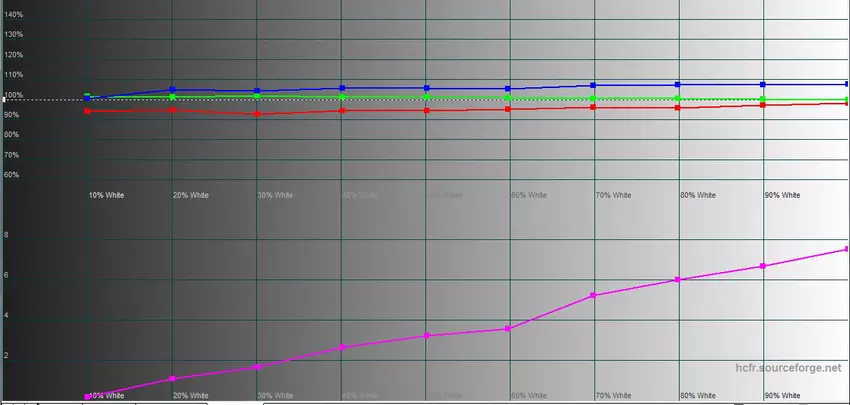Select the magenta delta-E point at 70% White
The height and width of the screenshot is (405, 850).
click(594, 296)
